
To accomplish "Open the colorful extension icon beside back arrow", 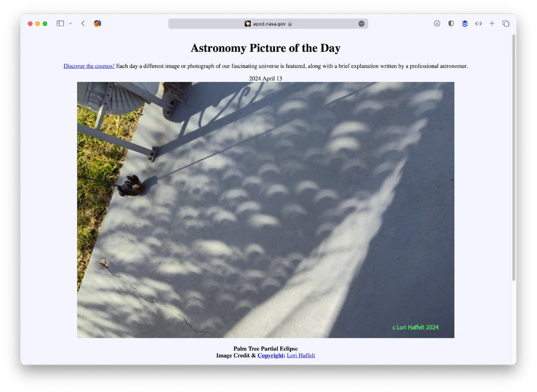I will tap(98, 23).
